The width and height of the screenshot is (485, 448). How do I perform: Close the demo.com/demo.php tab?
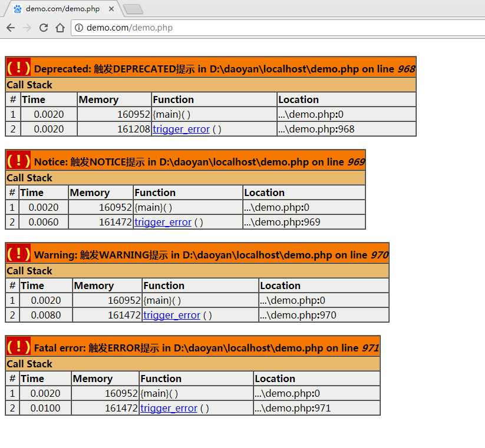tap(111, 9)
